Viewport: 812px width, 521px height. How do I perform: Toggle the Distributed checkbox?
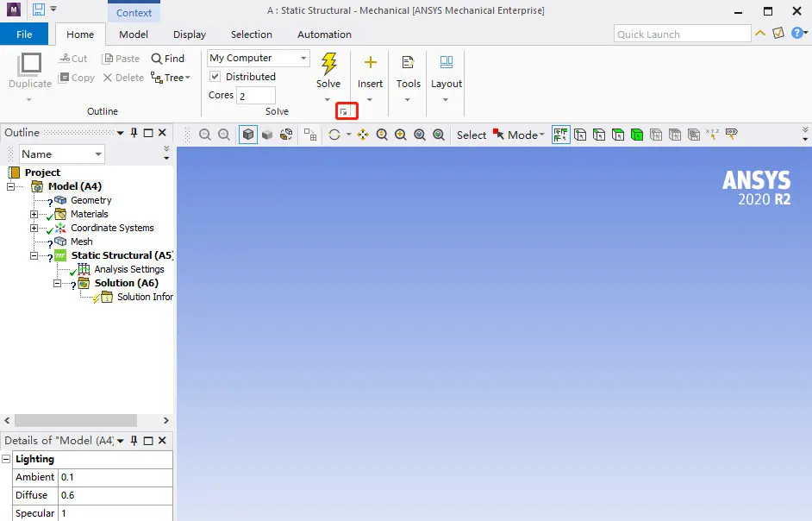215,77
